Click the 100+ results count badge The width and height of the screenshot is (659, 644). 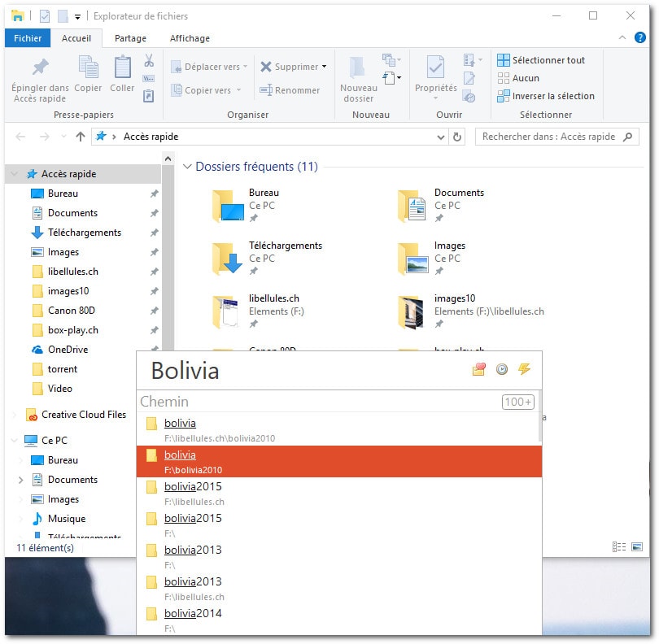(x=517, y=402)
